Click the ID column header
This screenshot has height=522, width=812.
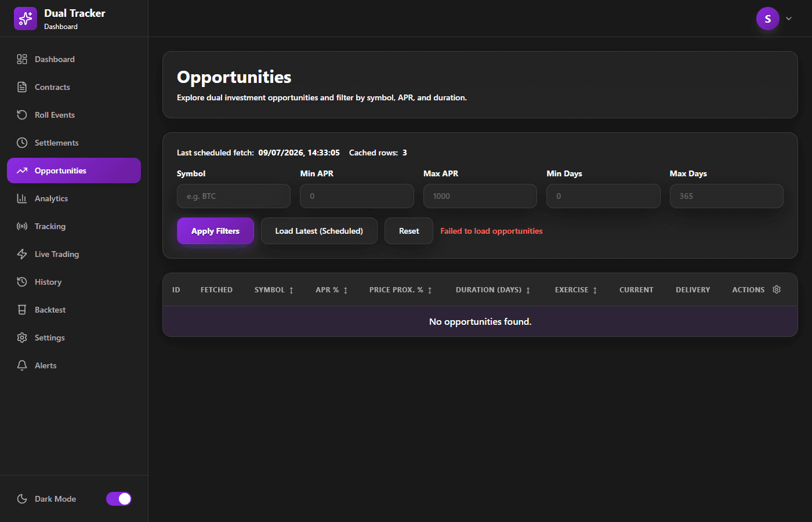click(x=176, y=289)
